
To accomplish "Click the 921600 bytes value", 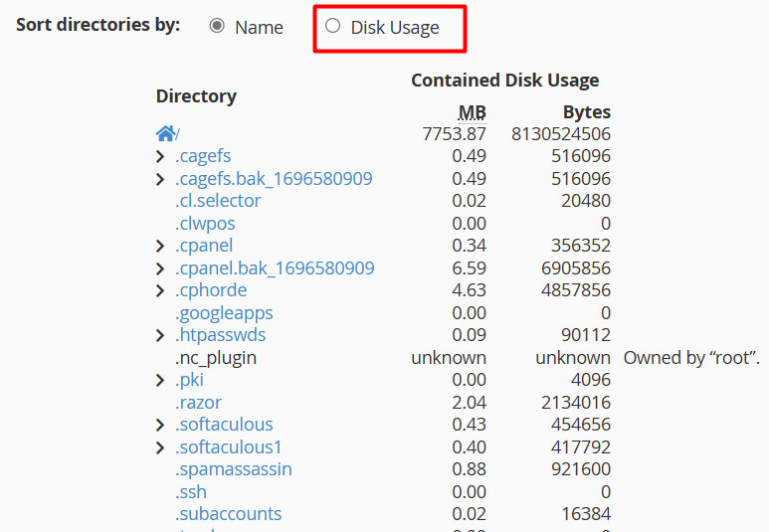I will [581, 469].
